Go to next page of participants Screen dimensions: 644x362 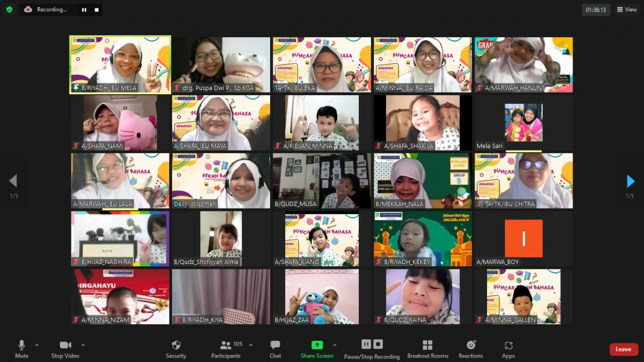[630, 181]
